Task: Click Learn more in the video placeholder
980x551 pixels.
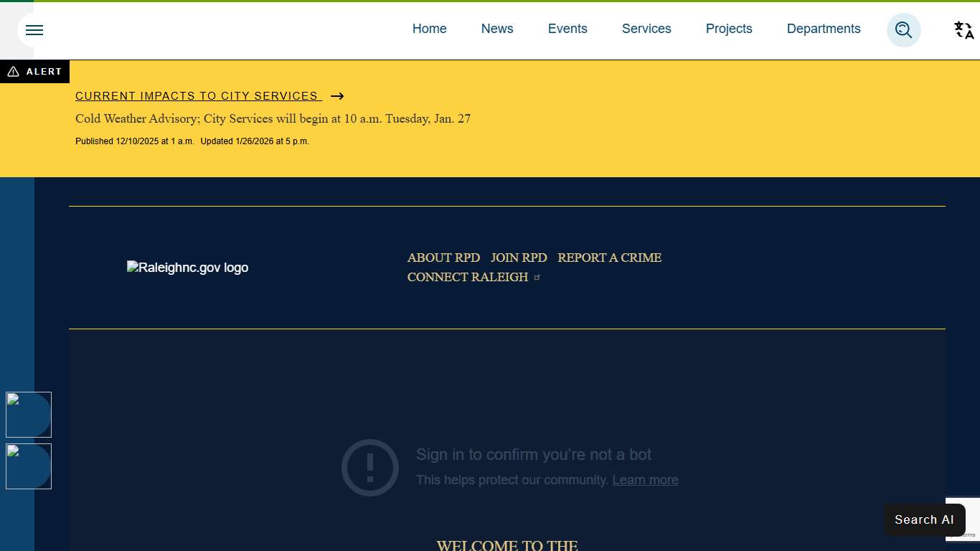Action: click(645, 480)
